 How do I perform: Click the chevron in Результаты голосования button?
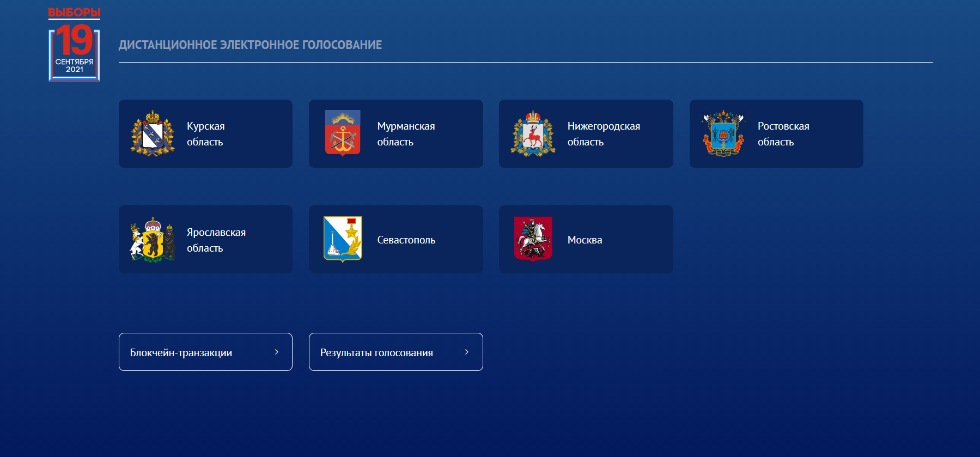(467, 352)
